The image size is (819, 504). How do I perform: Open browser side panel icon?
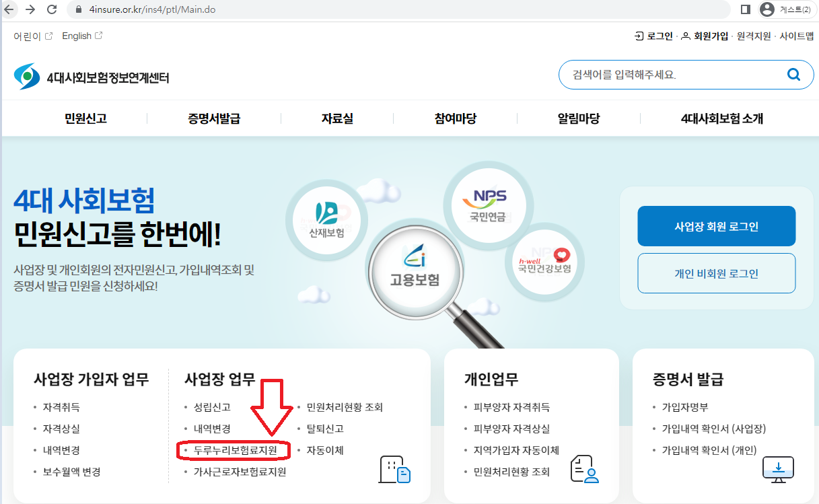pyautogui.click(x=746, y=9)
